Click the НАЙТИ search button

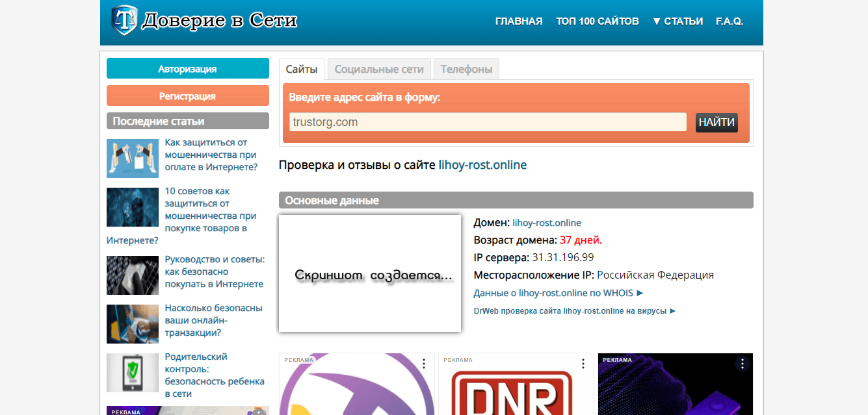pyautogui.click(x=717, y=122)
